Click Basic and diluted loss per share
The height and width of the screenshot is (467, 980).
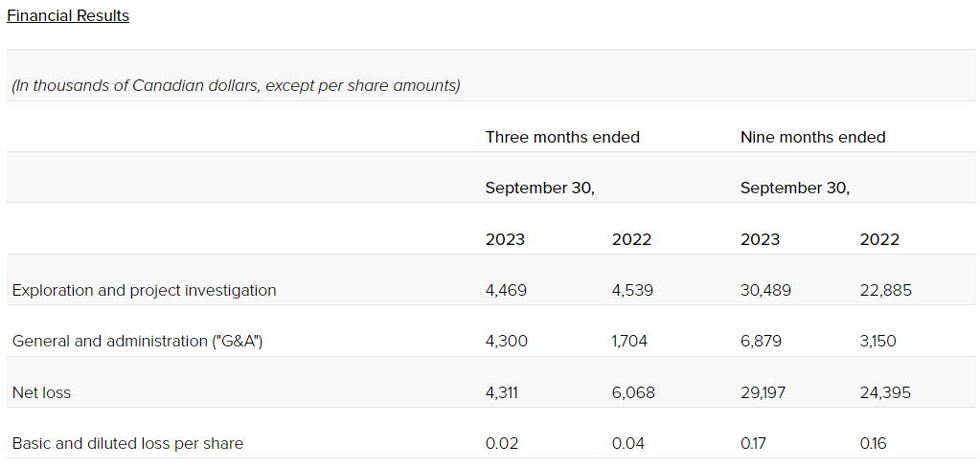point(127,443)
